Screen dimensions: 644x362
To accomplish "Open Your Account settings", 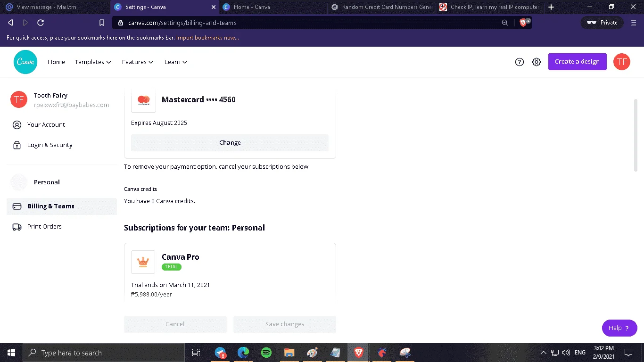I will coord(62,125).
